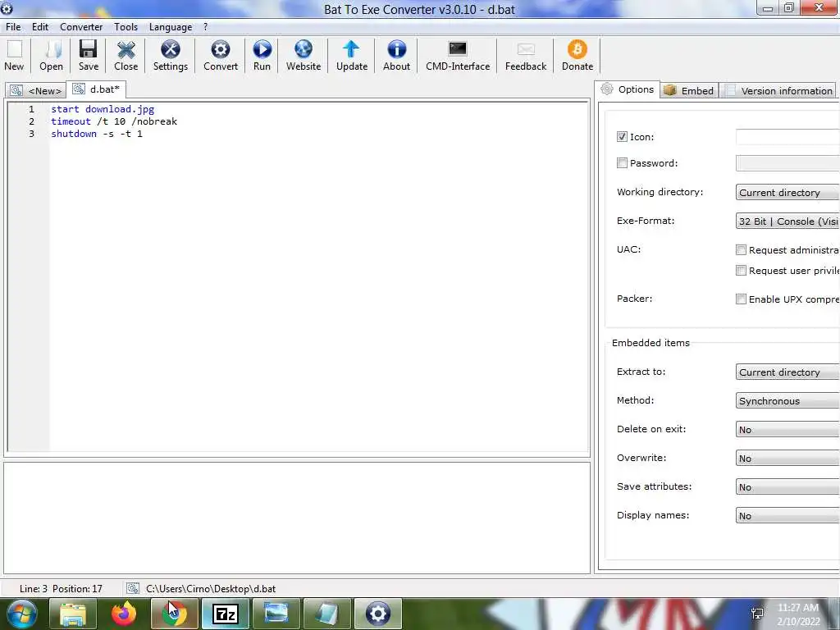Open the Language menu
This screenshot has height=630, width=840.
coord(171,27)
